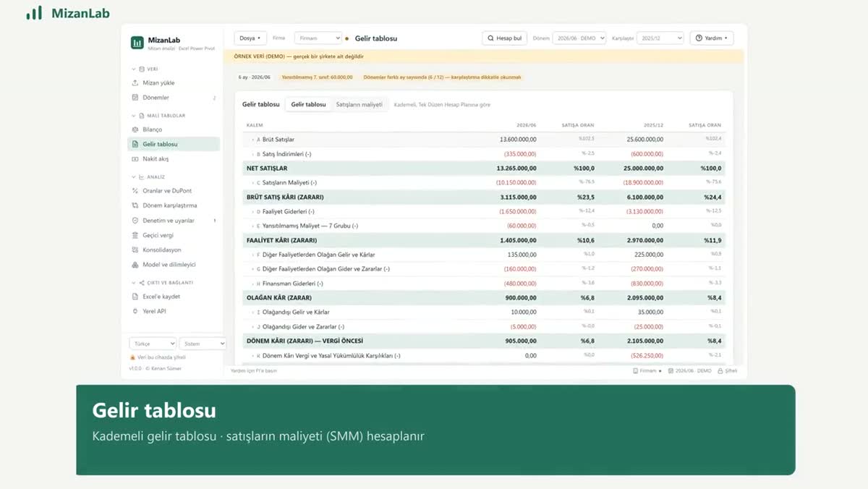Expand the Finansman Giderleri (-) row

click(x=253, y=284)
